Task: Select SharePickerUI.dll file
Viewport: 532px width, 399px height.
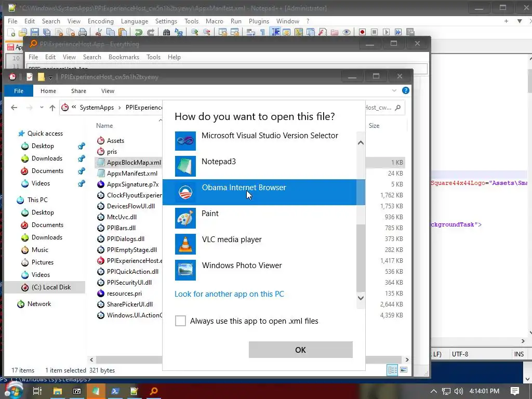Action: click(129, 304)
